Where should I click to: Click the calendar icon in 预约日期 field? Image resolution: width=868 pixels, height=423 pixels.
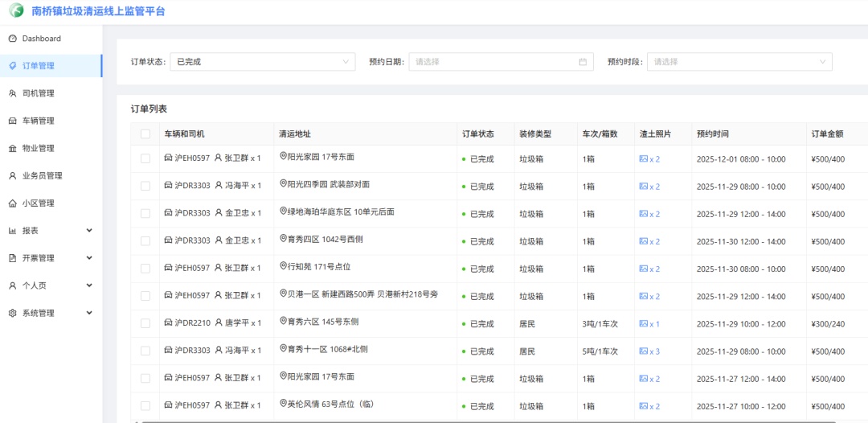583,62
